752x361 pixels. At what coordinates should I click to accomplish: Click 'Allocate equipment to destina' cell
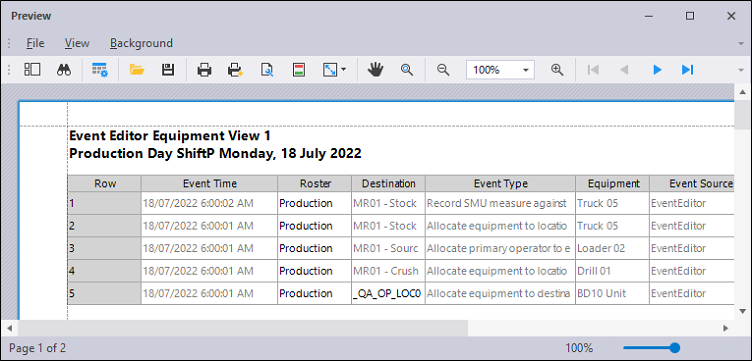point(501,293)
